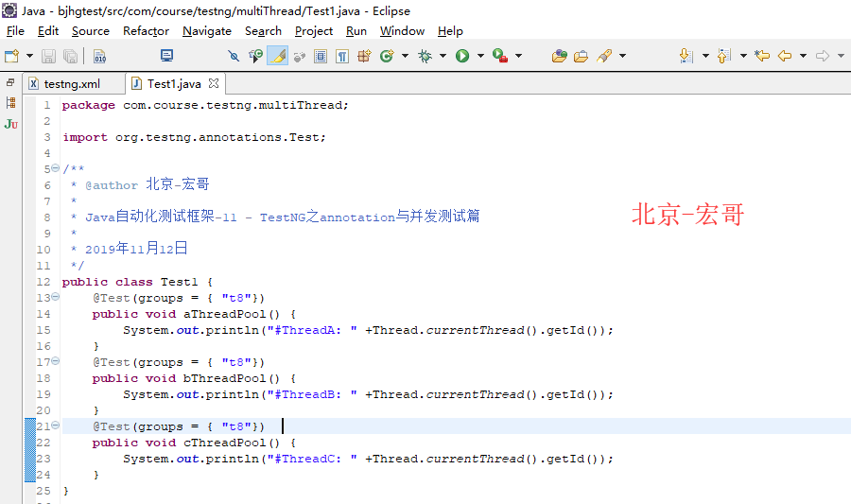Image resolution: width=851 pixels, height=504 pixels.
Task: Click the Debug bug icon
Action: (425, 56)
